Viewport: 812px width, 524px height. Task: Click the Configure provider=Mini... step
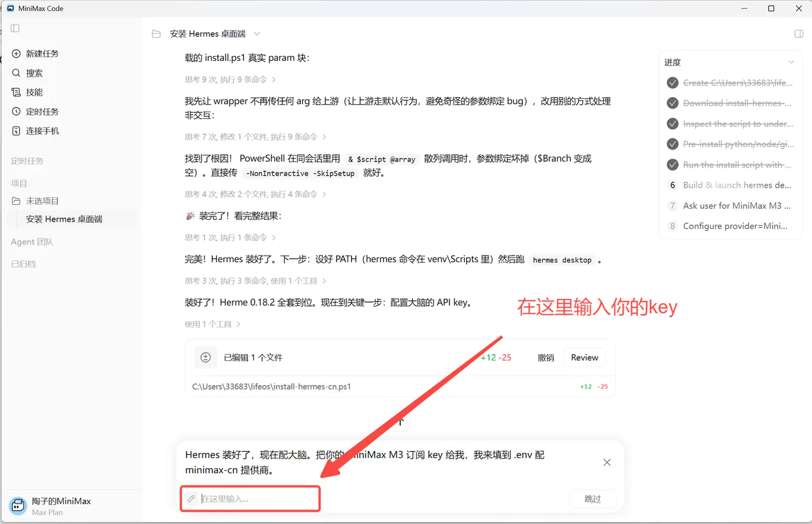pyautogui.click(x=735, y=226)
